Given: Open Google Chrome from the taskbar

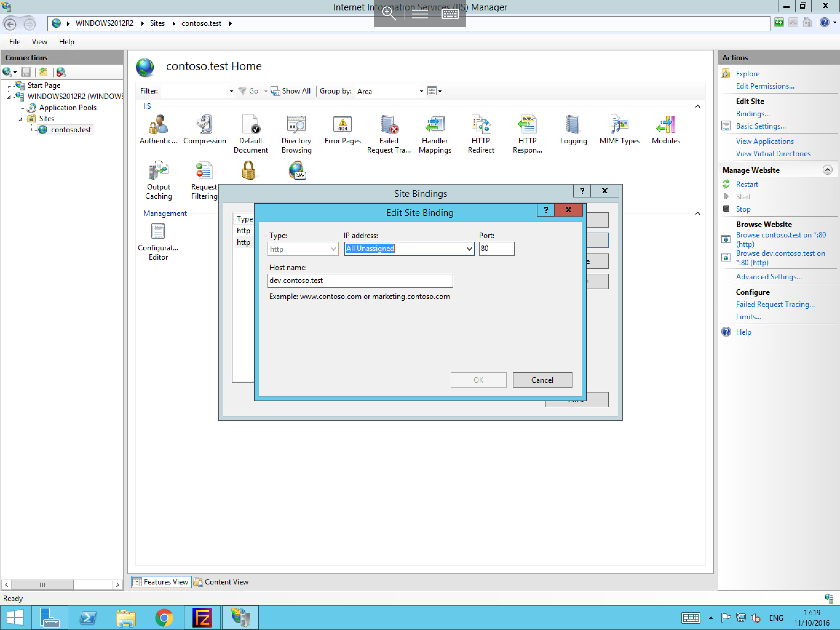Looking at the screenshot, I should click(x=164, y=617).
